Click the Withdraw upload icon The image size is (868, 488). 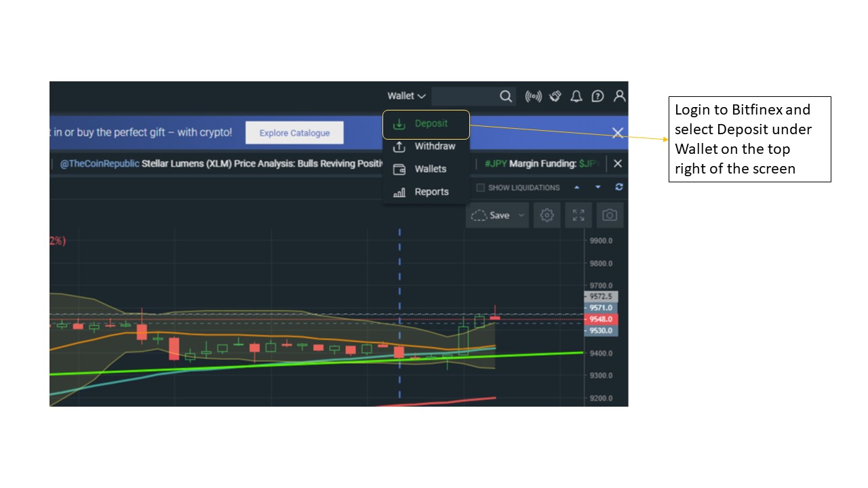point(399,146)
